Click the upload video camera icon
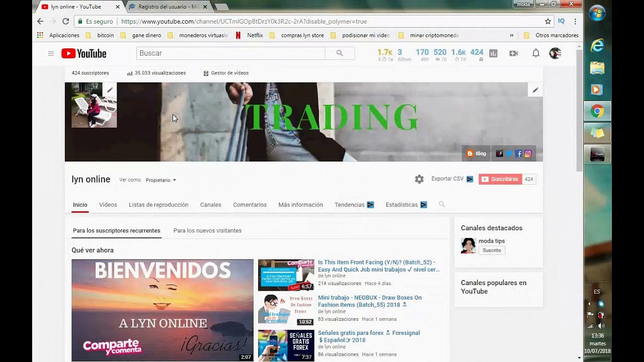The image size is (644, 362). coord(513,53)
